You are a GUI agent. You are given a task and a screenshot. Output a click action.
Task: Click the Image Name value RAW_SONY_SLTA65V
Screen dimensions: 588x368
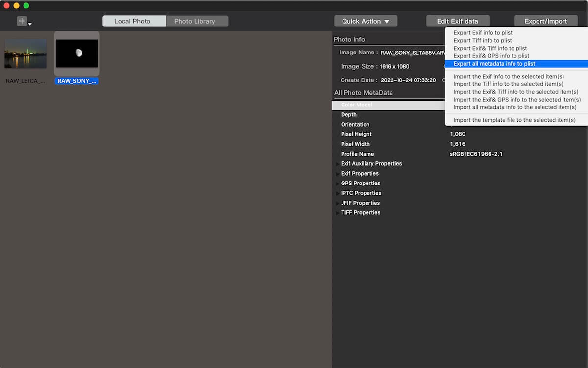[413, 53]
